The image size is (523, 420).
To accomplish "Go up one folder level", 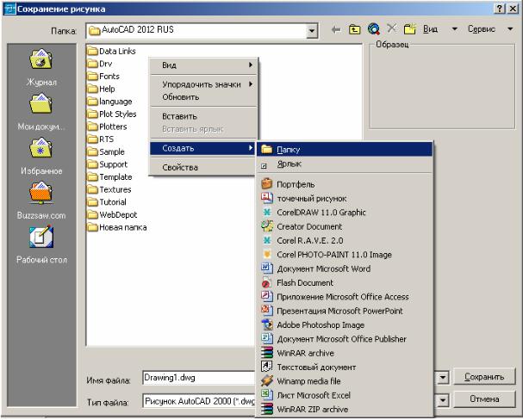I will [354, 30].
